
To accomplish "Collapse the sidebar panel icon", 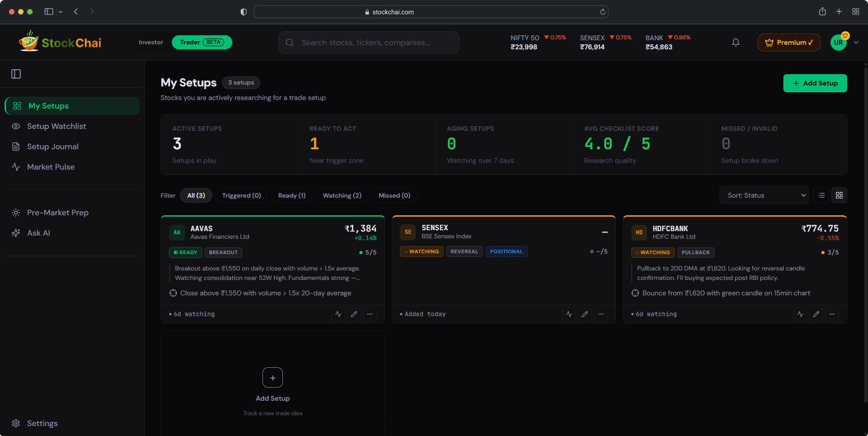I will coord(16,74).
